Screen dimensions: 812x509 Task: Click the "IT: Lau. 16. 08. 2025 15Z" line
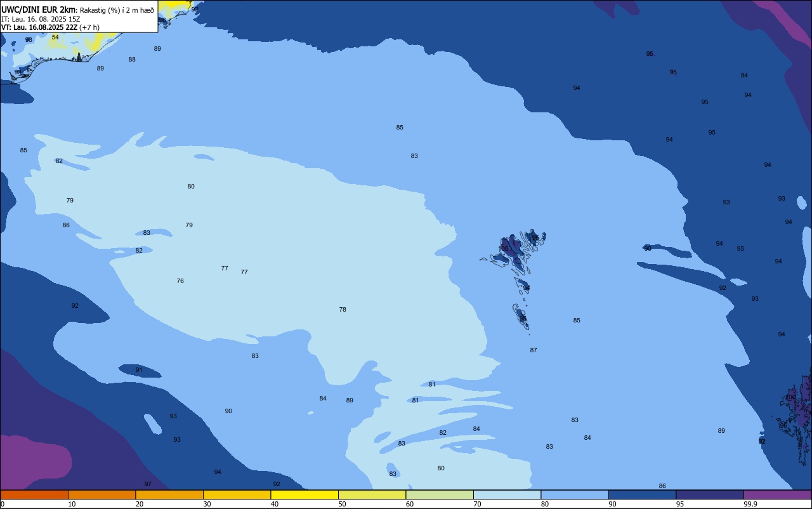click(x=41, y=19)
